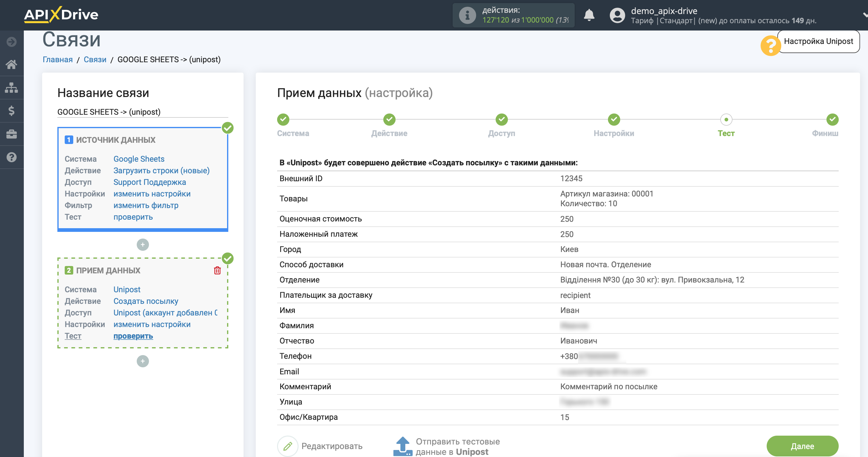Open connections sitemap icon in sidebar
This screenshot has width=868, height=457.
[x=12, y=88]
